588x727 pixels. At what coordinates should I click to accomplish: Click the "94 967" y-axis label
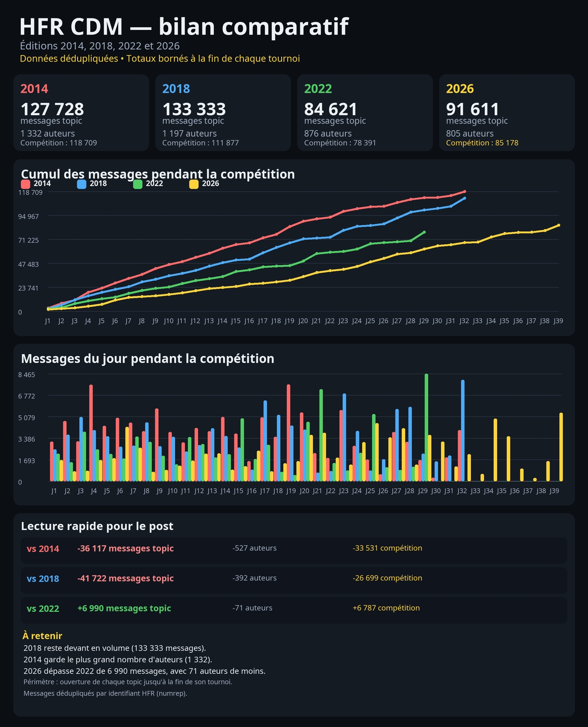(x=28, y=216)
